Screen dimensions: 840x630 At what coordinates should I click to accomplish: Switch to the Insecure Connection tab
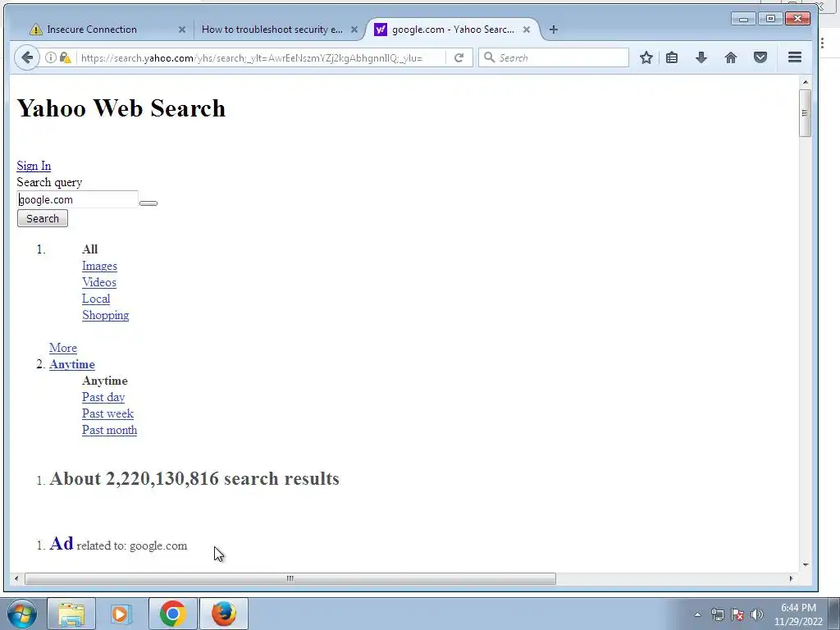107,30
